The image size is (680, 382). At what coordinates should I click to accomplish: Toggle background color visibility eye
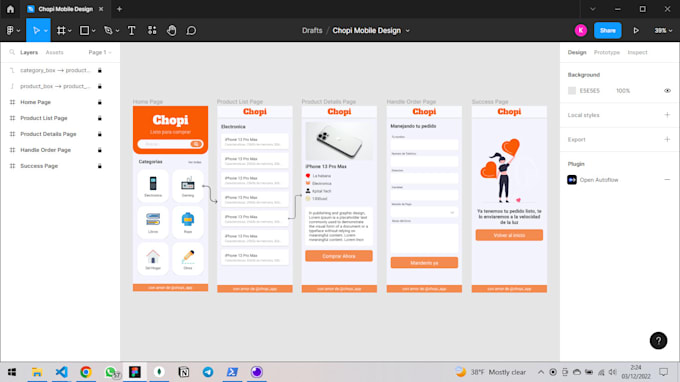pyautogui.click(x=667, y=91)
